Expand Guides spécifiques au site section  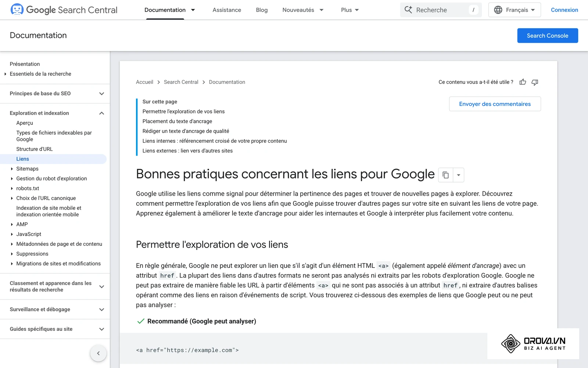pos(102,329)
